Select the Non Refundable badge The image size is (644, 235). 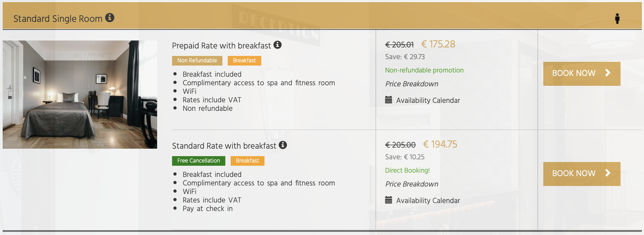point(197,60)
